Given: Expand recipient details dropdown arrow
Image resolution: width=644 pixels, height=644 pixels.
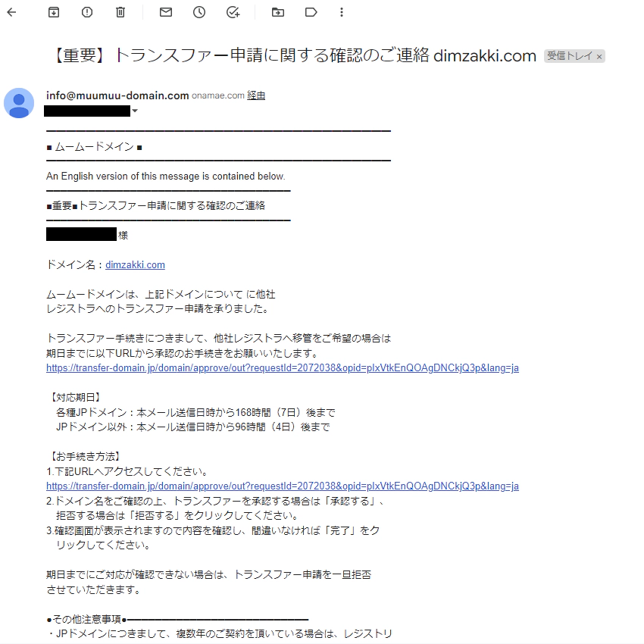Looking at the screenshot, I should click(x=135, y=111).
